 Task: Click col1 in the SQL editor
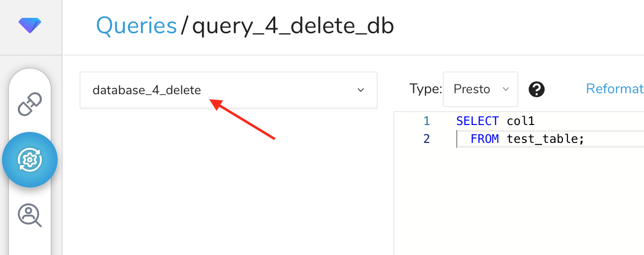520,121
